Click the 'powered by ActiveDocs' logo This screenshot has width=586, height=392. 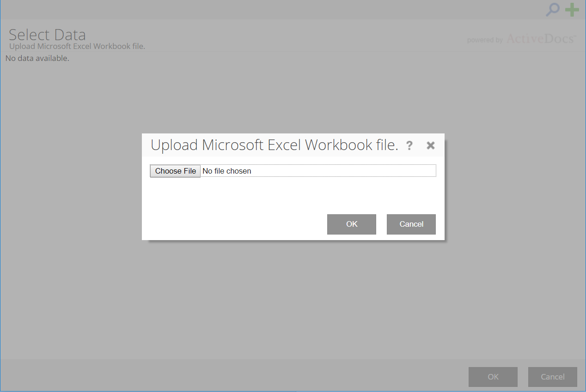click(522, 39)
